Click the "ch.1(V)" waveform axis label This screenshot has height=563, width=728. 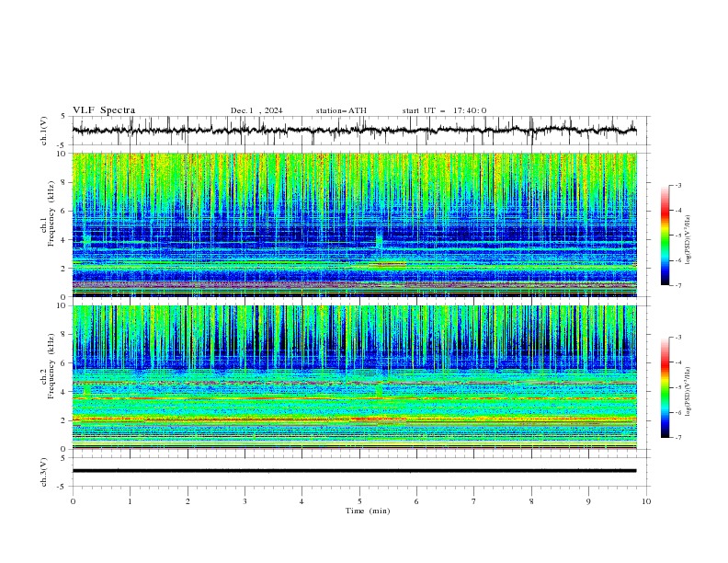click(44, 131)
